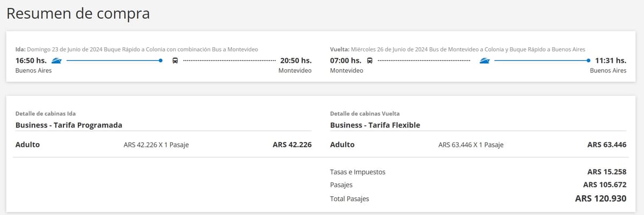
Task: Select the 16:50 hs. outbound departure time
Action: [x=31, y=61]
